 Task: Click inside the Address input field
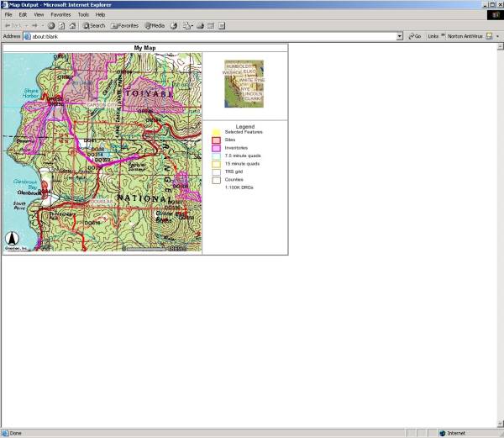click(x=210, y=36)
